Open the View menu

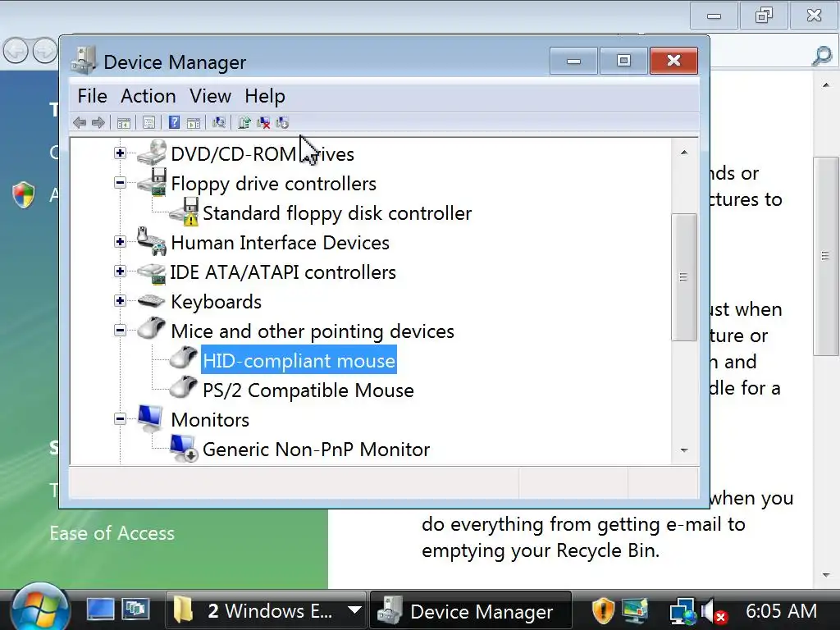(210, 96)
